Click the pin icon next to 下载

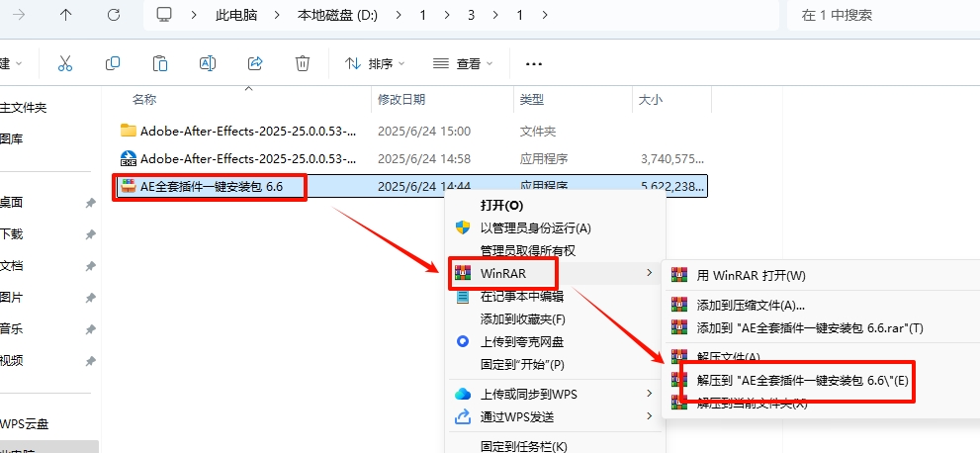click(x=91, y=234)
